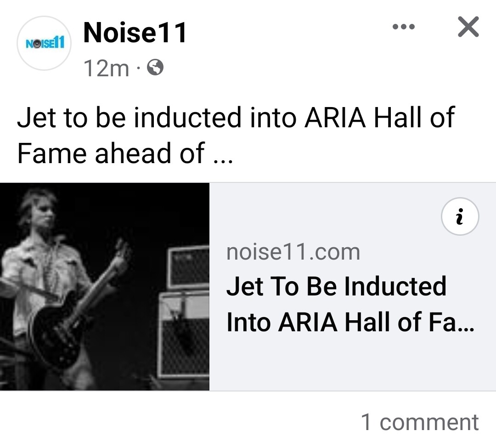Click the grey link preview card background
Image resolution: width=496 pixels, height=448 pixels.
tap(353, 287)
